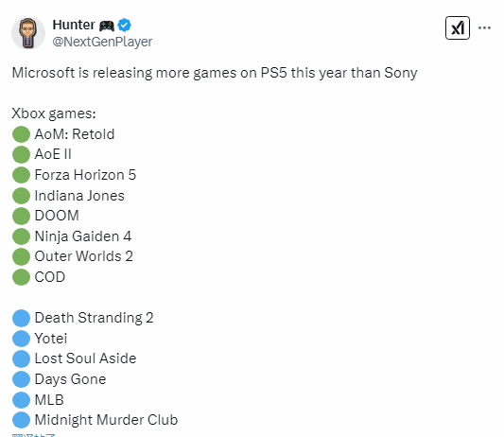Click the blue verified badge
Image resolution: width=504 pixels, height=437 pixels.
124,26
